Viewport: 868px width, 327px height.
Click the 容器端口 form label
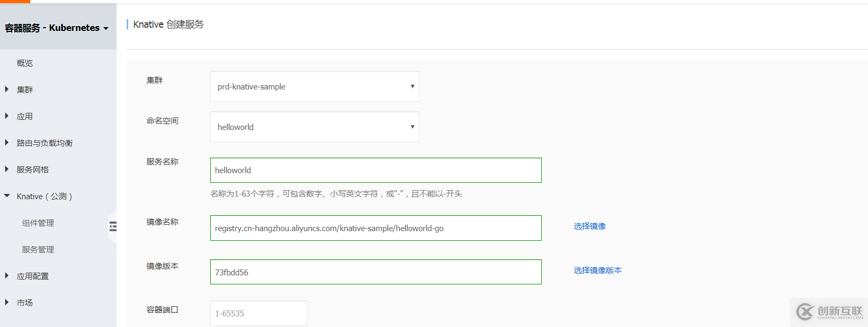162,309
